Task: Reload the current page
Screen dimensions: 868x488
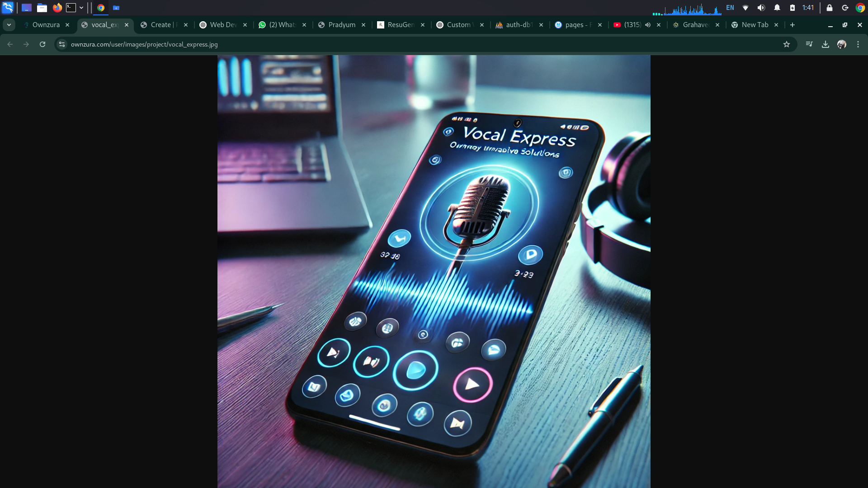Action: pos(42,44)
